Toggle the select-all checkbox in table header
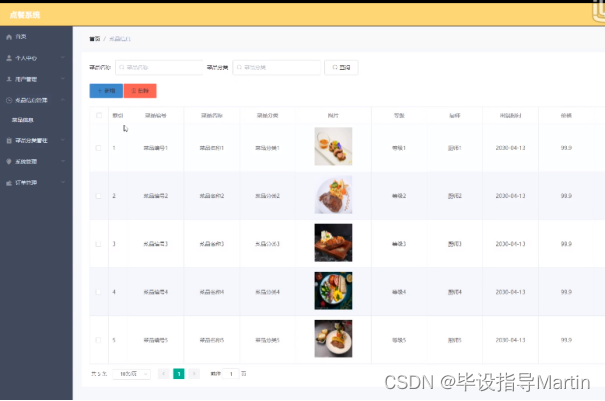Viewport: 605px width, 401px height. [x=99, y=115]
